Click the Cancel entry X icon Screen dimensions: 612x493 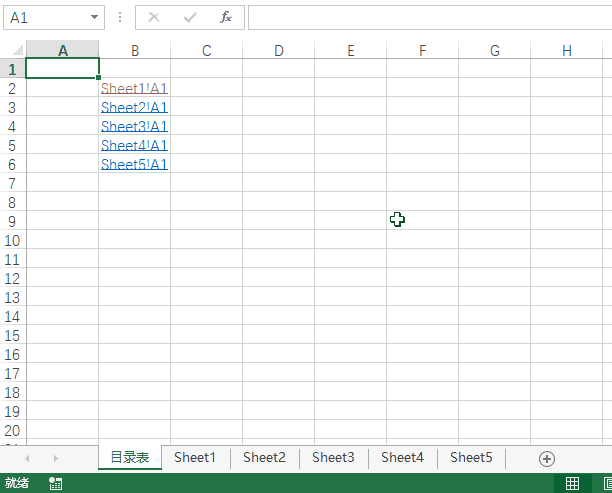click(154, 17)
